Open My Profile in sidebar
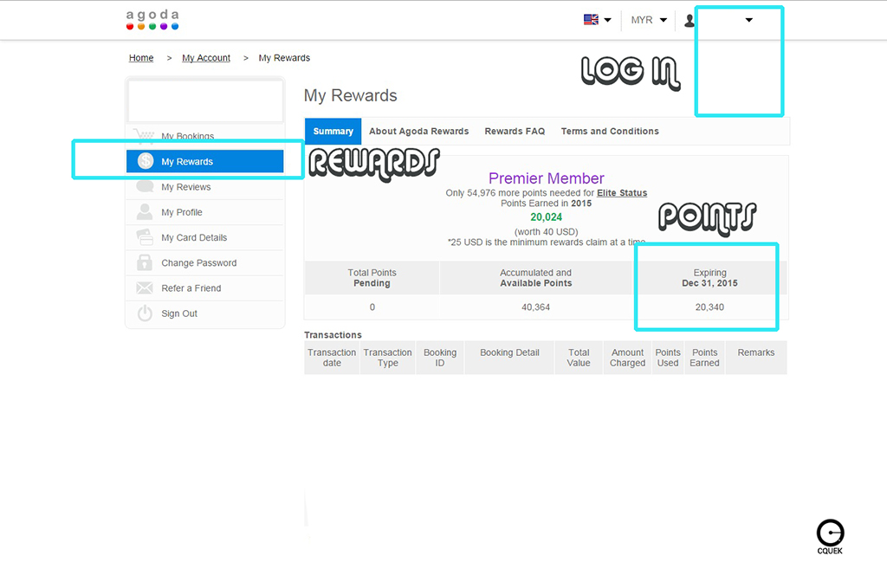Image resolution: width=887 pixels, height=588 pixels. pos(204,212)
